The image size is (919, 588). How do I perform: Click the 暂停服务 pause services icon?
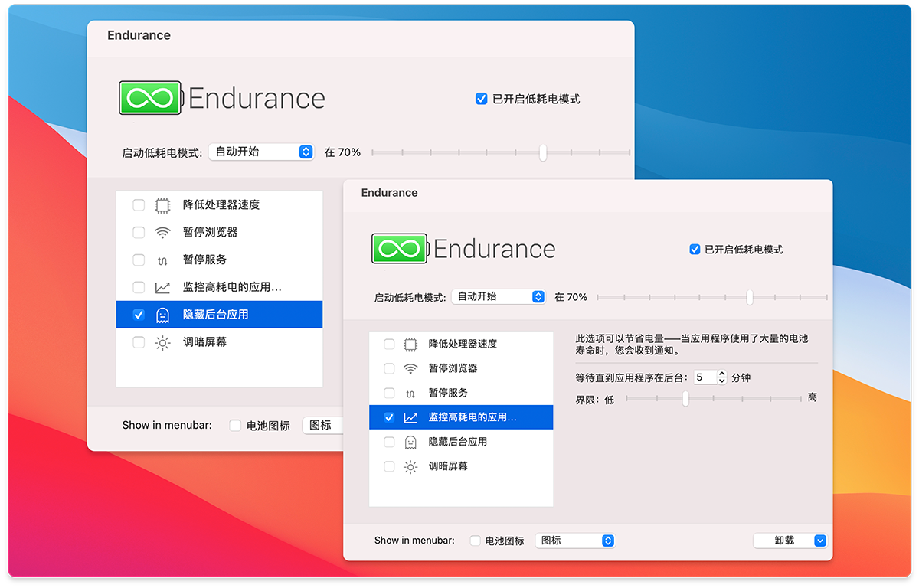[410, 393]
